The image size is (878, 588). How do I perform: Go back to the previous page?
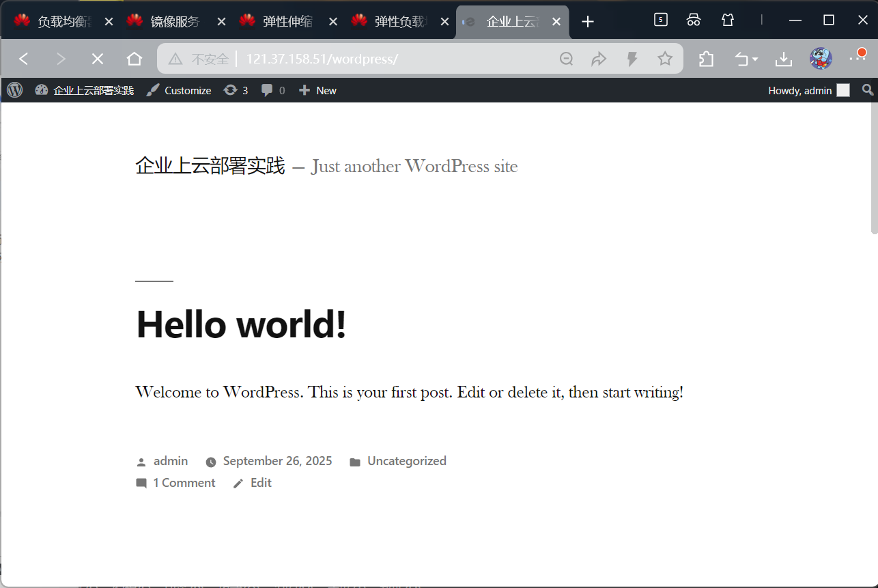[24, 59]
